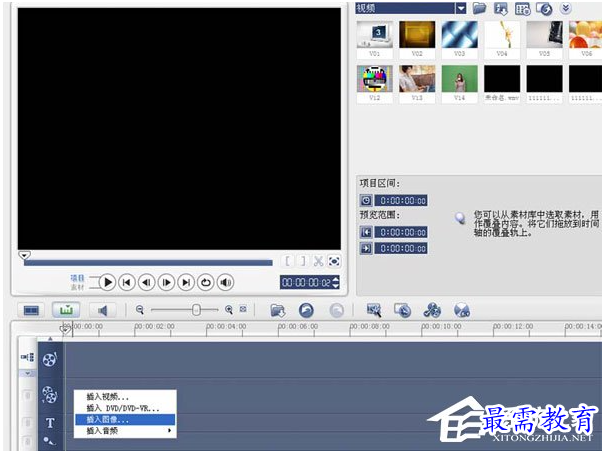Decrease preview timecode with down arrow
The image size is (604, 451).
click(336, 286)
